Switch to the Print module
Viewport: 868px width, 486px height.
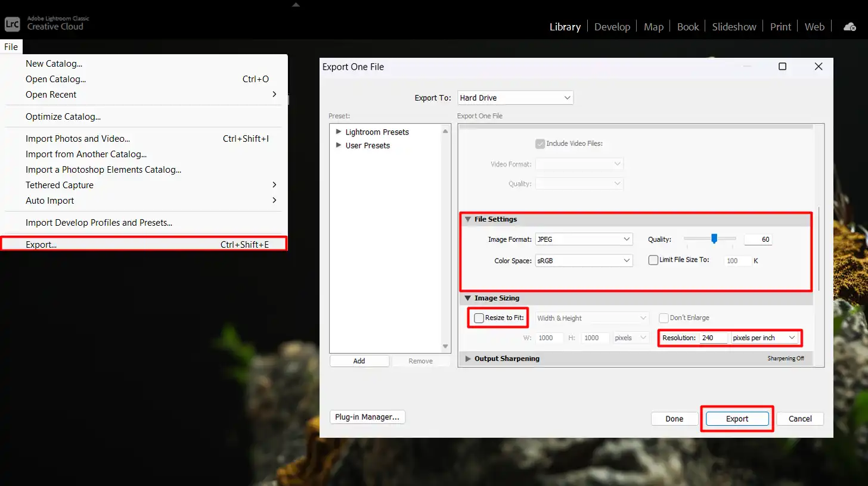pos(780,27)
